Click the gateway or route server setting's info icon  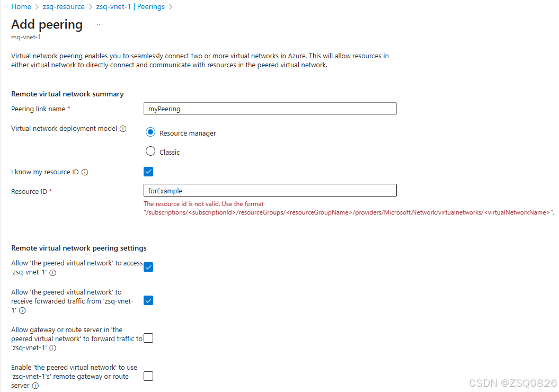tap(52, 348)
